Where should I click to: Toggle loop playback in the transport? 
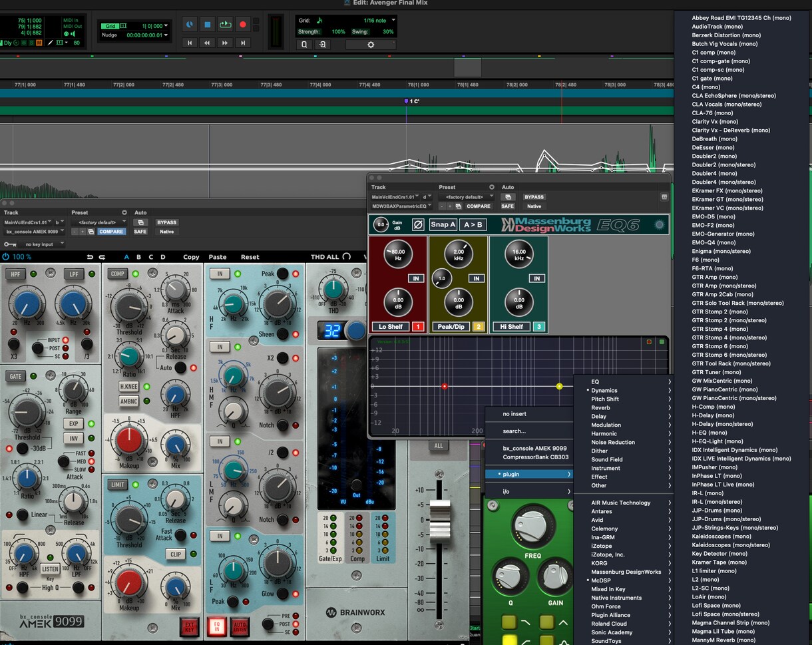click(225, 25)
